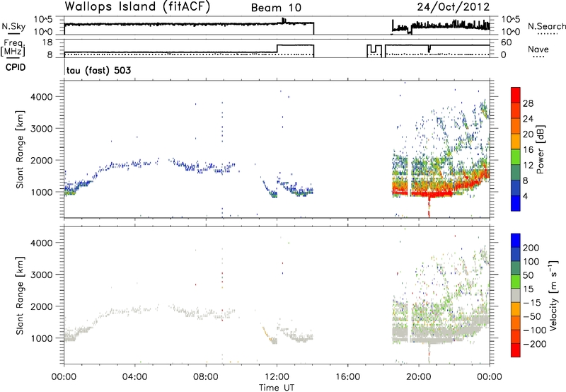Image resolution: width=566 pixels, height=392 pixels.
Task: Click the '3000' tick on velocity panel axis
Action: coord(41,275)
